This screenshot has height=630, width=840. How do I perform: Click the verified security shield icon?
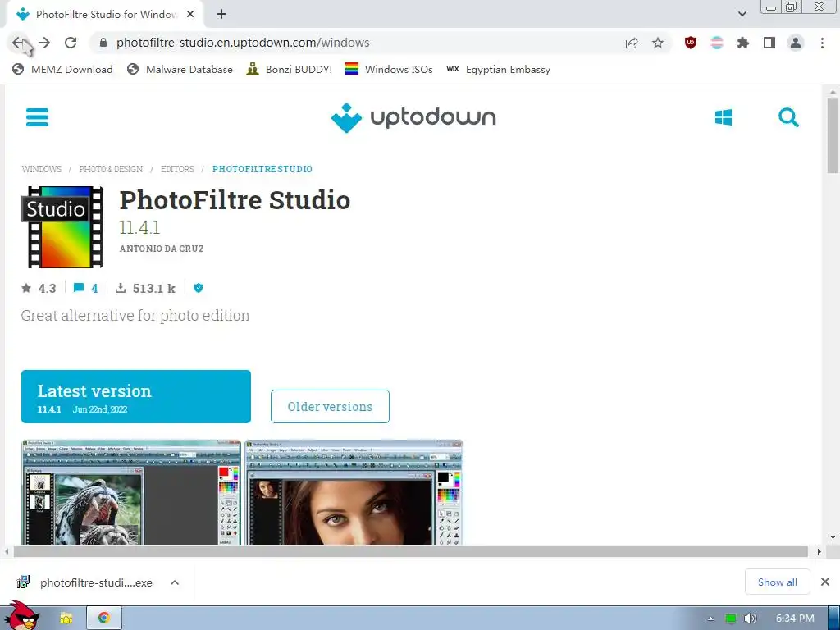point(199,288)
